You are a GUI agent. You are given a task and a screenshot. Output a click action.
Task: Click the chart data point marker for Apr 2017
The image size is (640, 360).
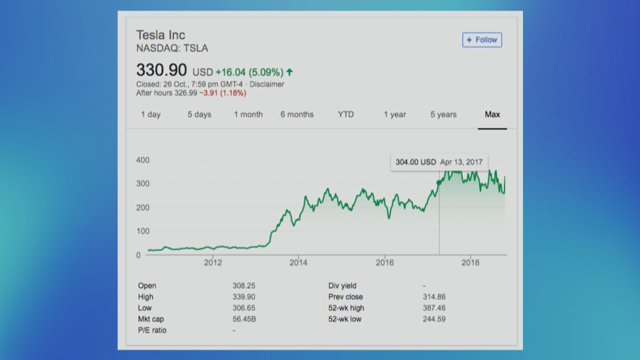(439, 183)
